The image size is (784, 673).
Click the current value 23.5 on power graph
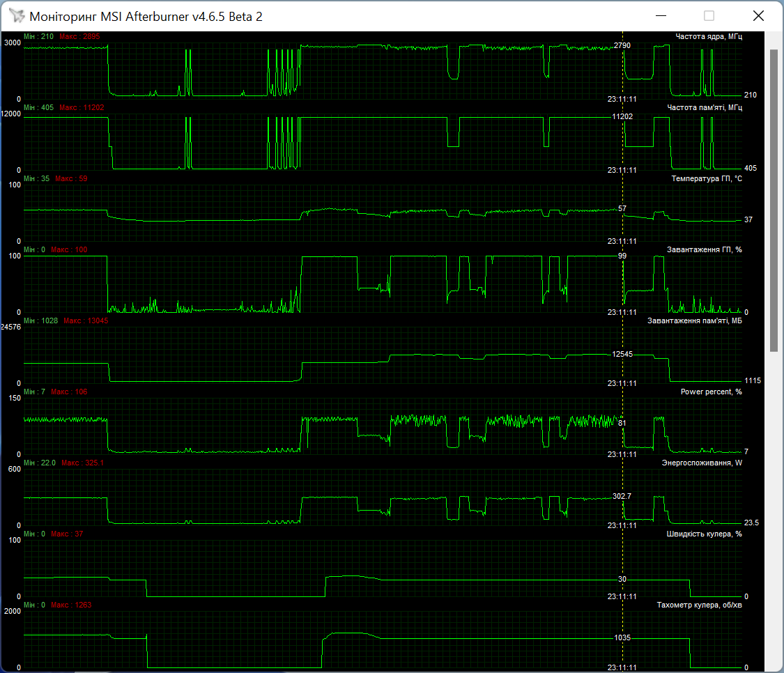click(751, 523)
